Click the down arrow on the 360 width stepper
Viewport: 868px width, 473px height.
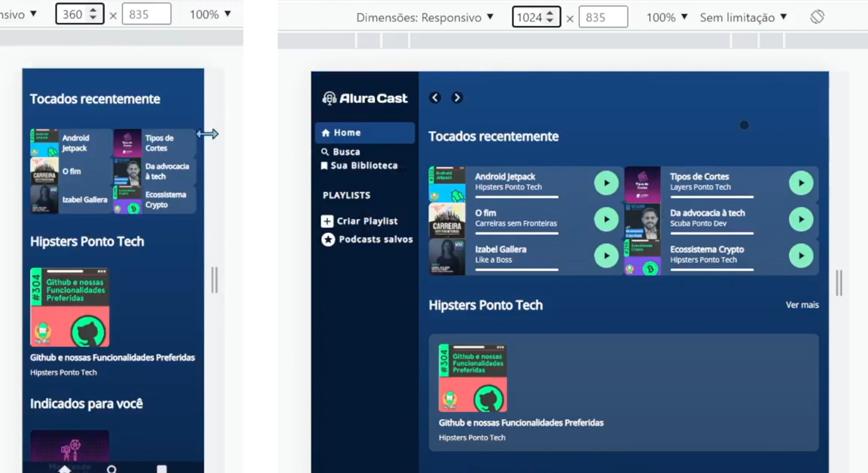tap(93, 18)
